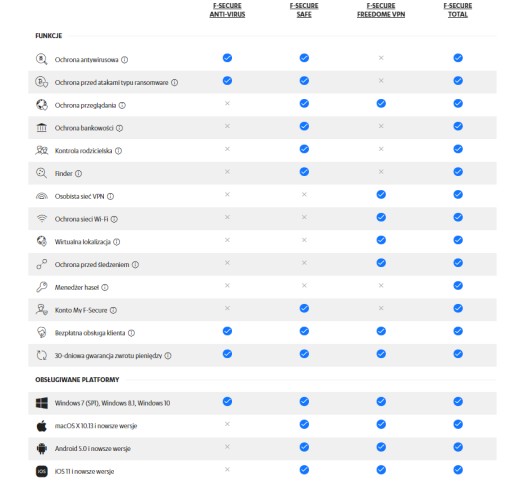Open the F-Secure Freedome VPN link
Viewport: 512px width, 483px height.
381,10
